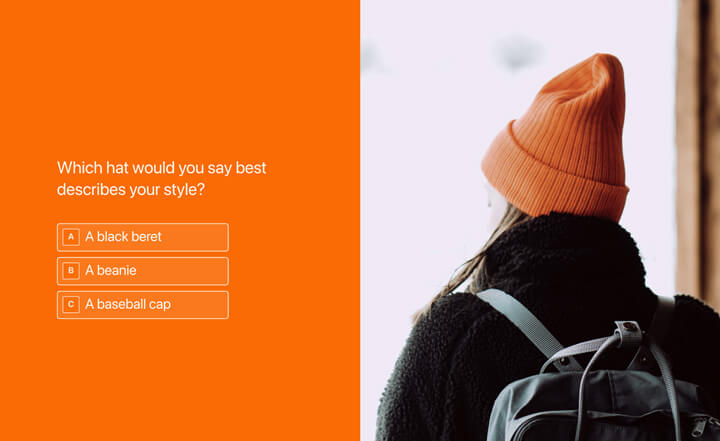Click the "Which hat would you say best" line

click(x=162, y=168)
